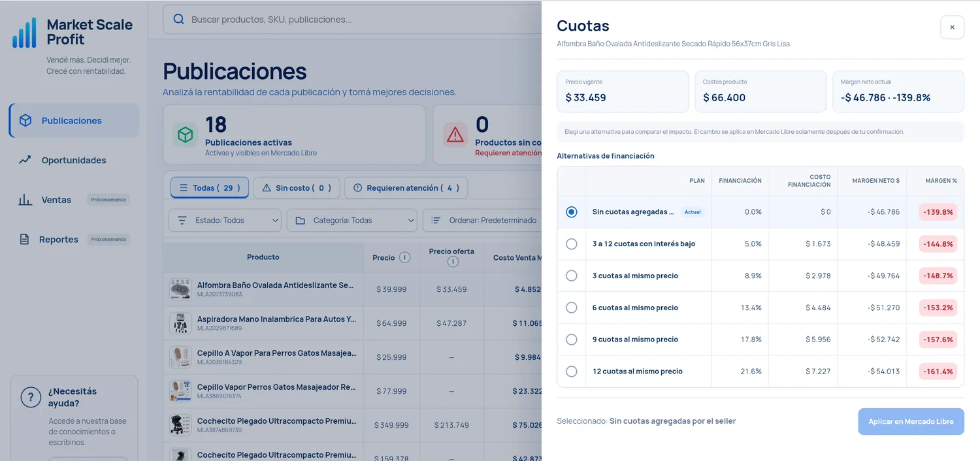Click the Costos producto $ 66.400 card
980x461 pixels.
tap(760, 91)
